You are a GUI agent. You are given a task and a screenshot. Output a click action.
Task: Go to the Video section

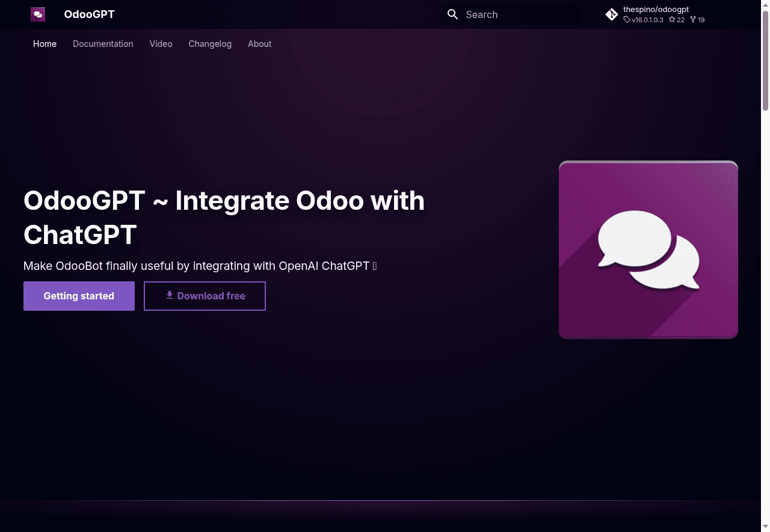coord(161,43)
